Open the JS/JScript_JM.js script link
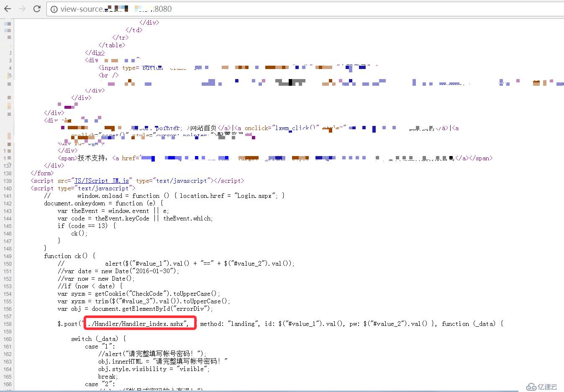Image resolution: width=564 pixels, height=392 pixels. pyautogui.click(x=102, y=181)
